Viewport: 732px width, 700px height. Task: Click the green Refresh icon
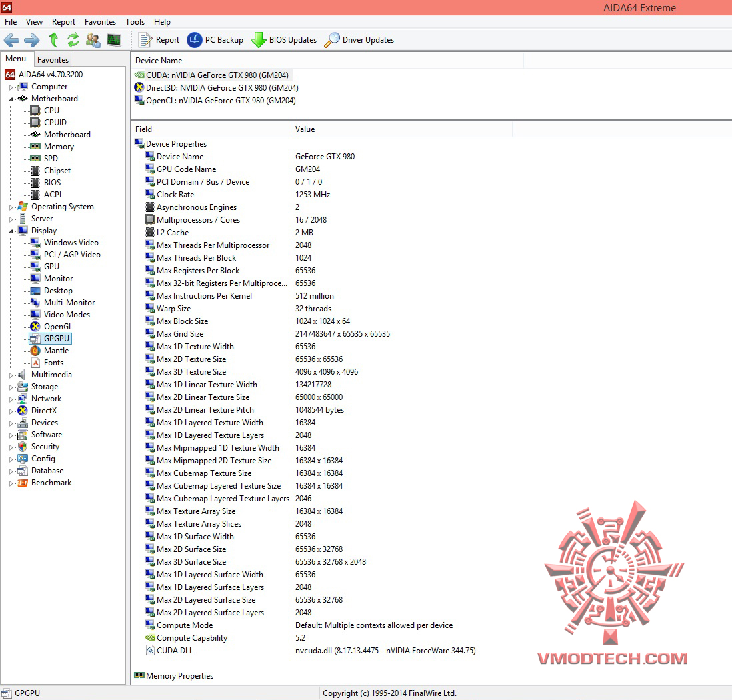(x=73, y=40)
